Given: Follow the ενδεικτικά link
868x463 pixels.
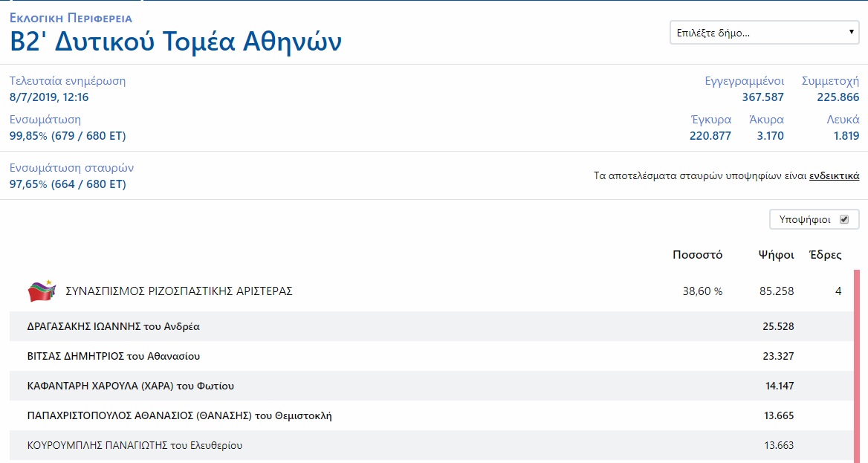Looking at the screenshot, I should (x=834, y=176).
